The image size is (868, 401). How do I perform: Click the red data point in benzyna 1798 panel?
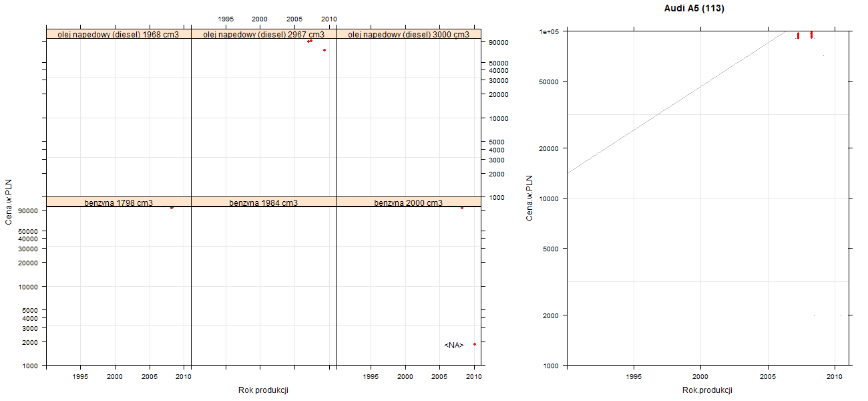pos(172,208)
